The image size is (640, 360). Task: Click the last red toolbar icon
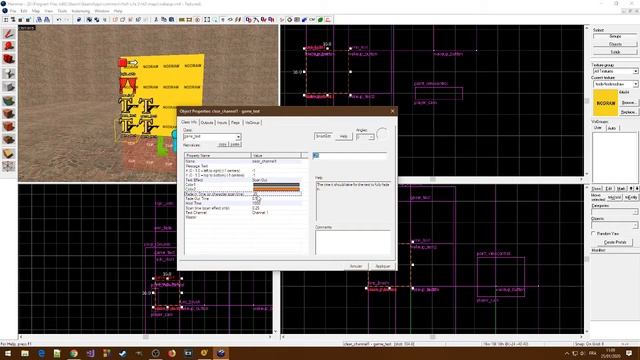(x=327, y=20)
